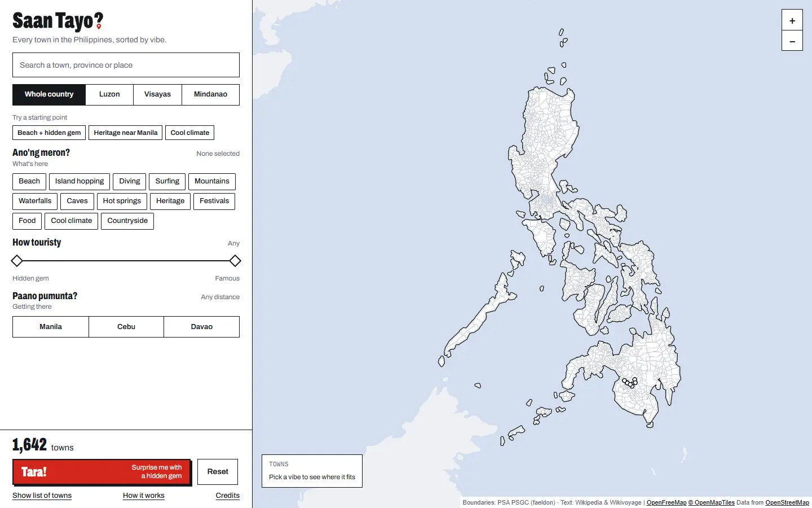812x508 pixels.
Task: Open the OpenFreeMap attribution link
Action: tap(667, 502)
